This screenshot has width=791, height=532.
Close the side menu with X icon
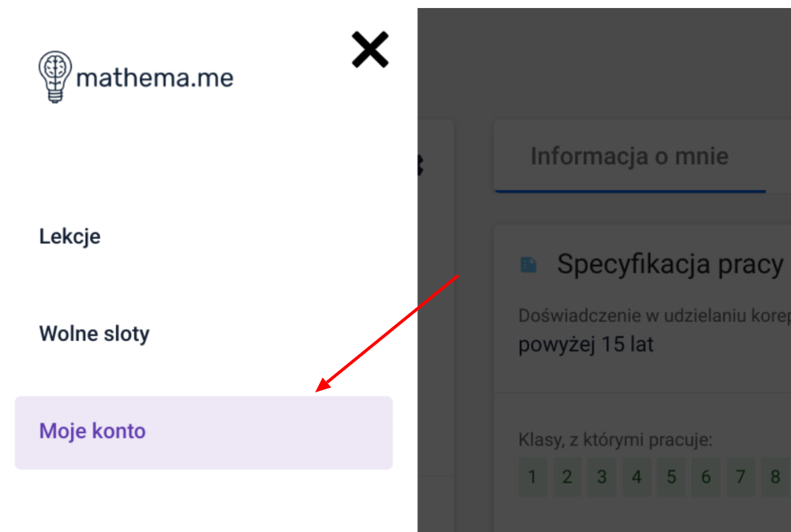(370, 50)
